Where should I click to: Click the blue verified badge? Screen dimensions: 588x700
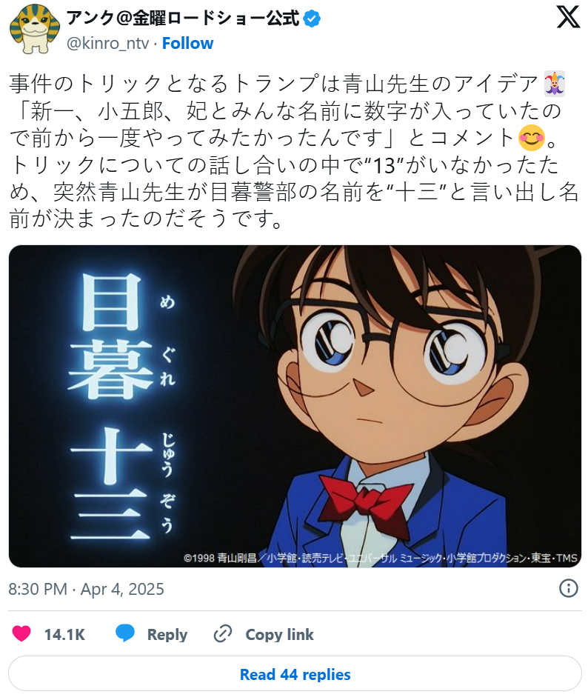pos(312,19)
